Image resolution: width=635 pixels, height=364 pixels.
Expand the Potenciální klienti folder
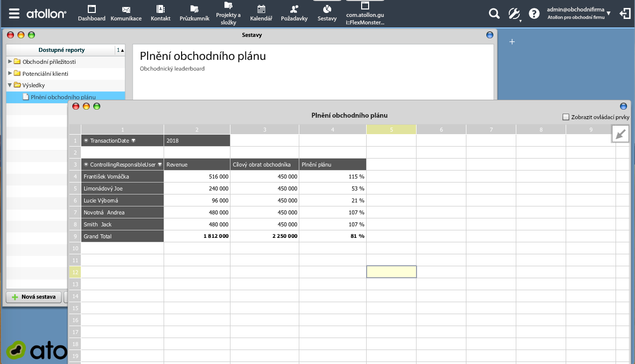[x=10, y=73]
